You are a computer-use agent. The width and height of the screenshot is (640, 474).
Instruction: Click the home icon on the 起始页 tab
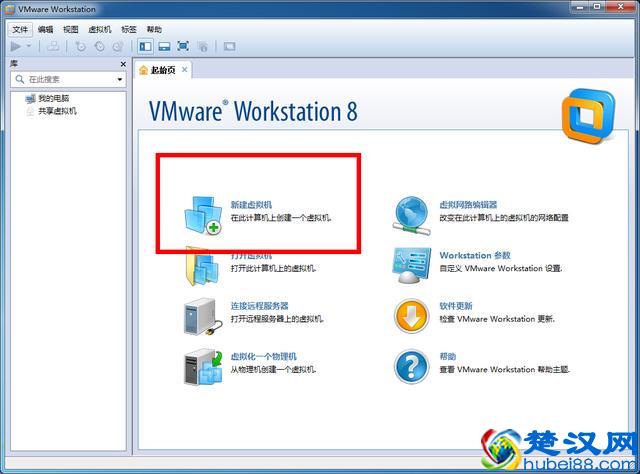[x=143, y=70]
